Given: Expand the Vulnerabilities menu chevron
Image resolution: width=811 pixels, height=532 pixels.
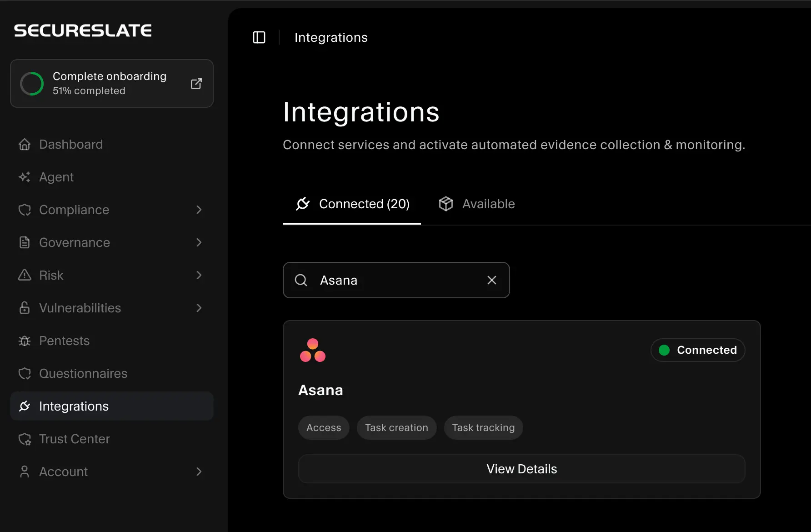Looking at the screenshot, I should click(x=199, y=308).
